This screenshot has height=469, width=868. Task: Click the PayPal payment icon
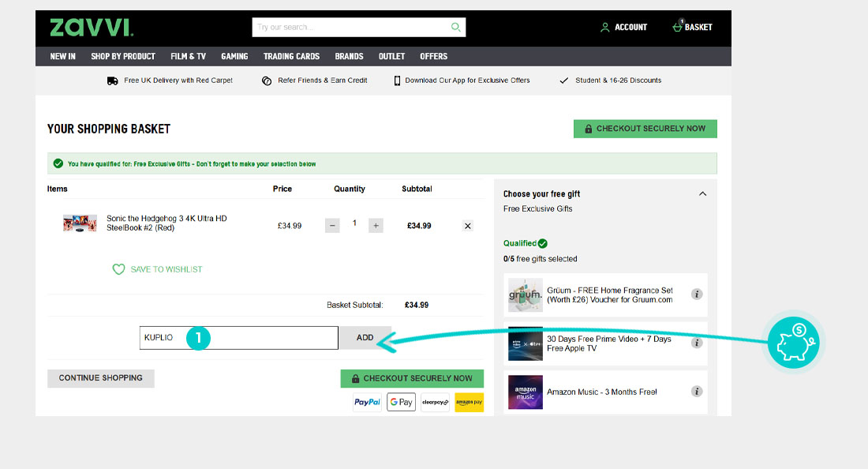367,402
